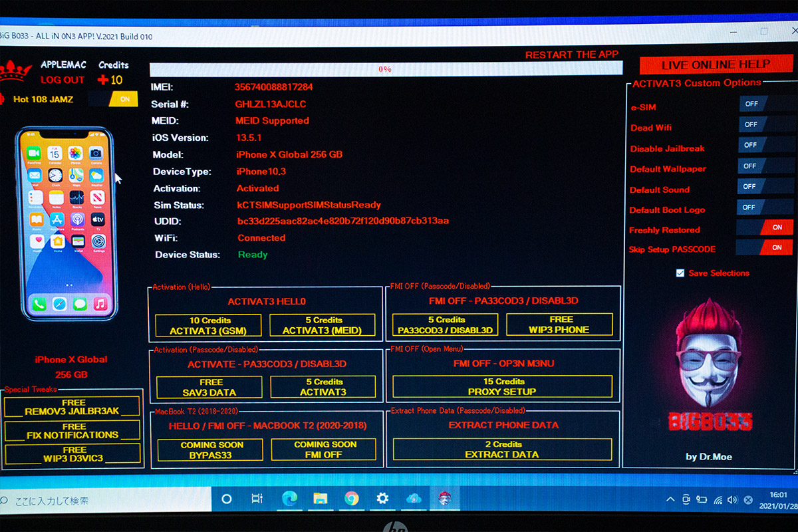Click the UDID value starting bc33d225

tap(344, 221)
